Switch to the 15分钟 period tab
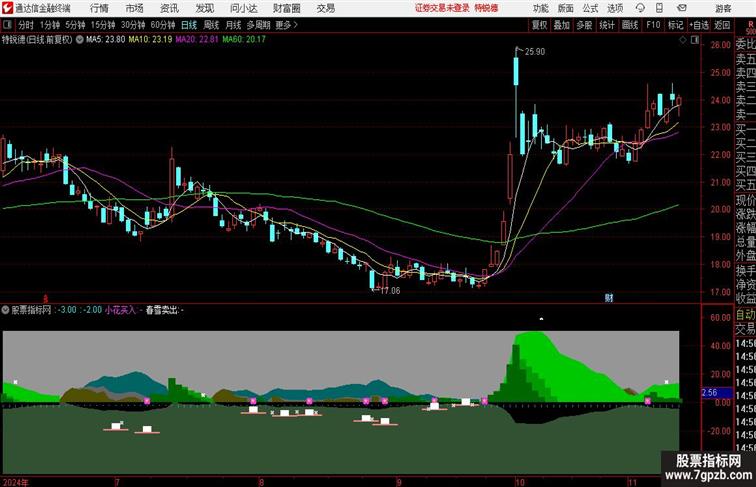Image resolution: width=756 pixels, height=487 pixels. tap(103, 25)
